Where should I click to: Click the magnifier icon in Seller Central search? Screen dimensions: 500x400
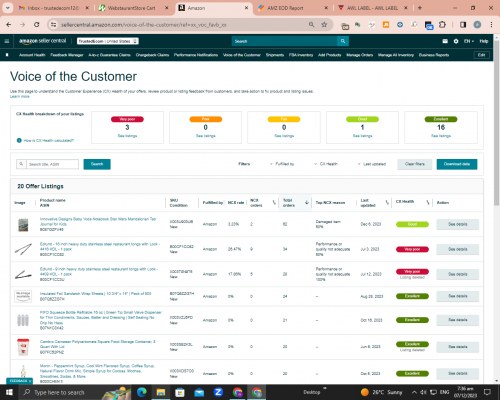[343, 41]
